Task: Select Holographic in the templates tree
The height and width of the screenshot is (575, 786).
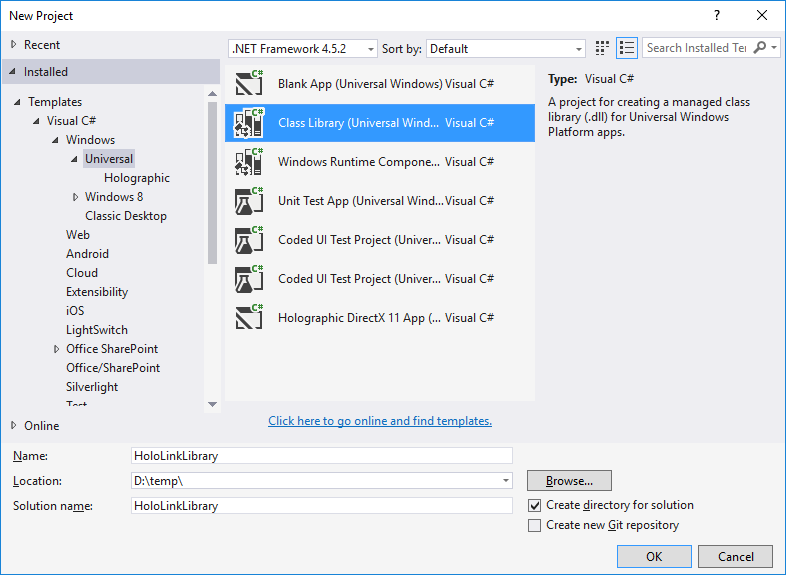Action: (137, 178)
